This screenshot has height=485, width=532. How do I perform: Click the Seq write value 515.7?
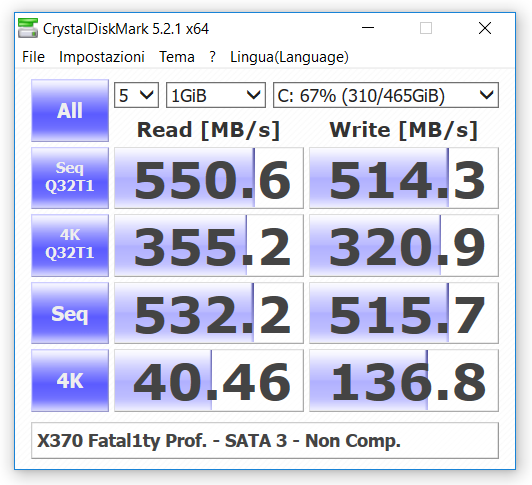(x=404, y=313)
